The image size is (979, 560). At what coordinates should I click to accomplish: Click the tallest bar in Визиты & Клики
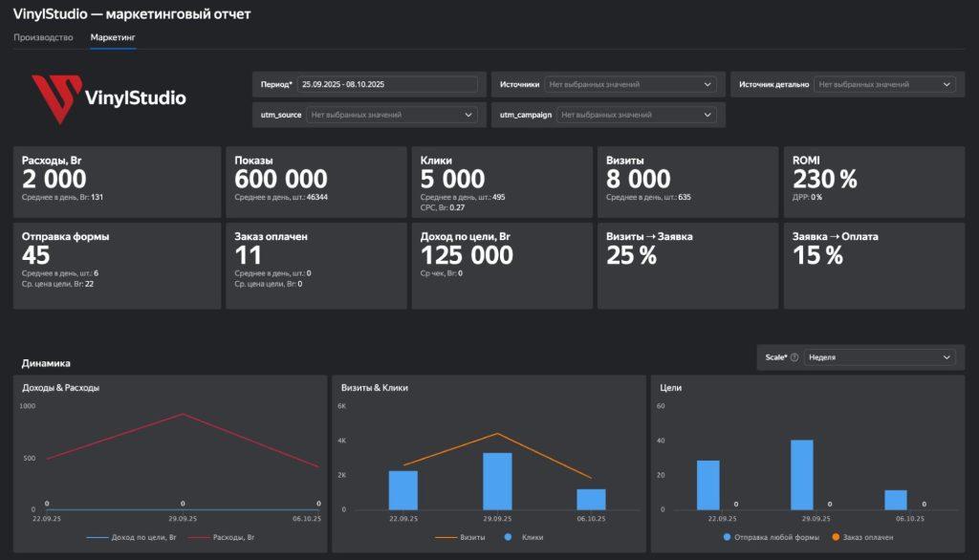pos(497,481)
